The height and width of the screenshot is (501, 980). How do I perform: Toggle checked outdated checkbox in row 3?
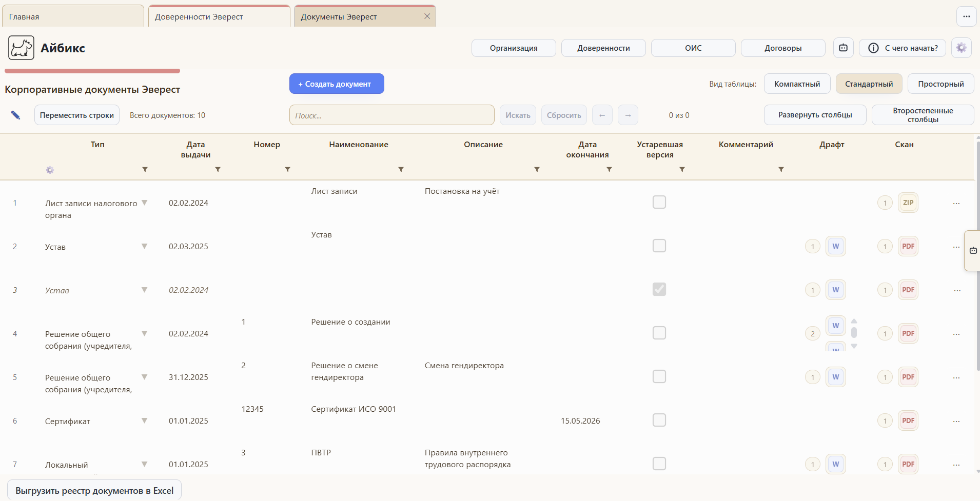(659, 289)
